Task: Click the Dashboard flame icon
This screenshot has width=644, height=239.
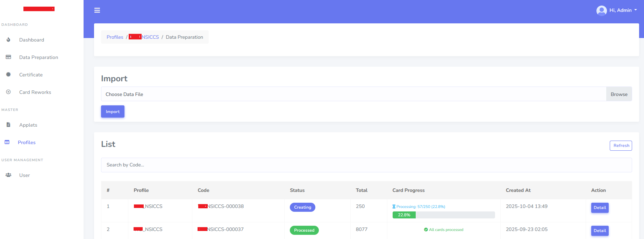Action: tap(8, 40)
